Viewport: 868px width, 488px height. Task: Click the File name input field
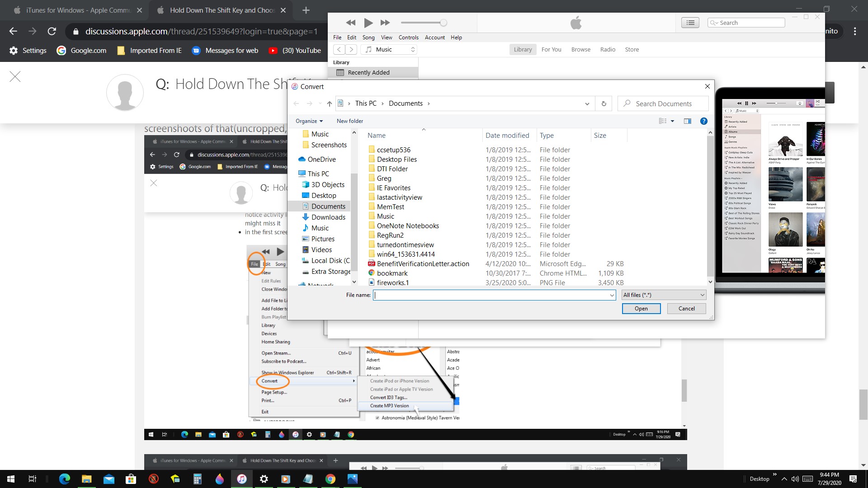[x=491, y=295]
